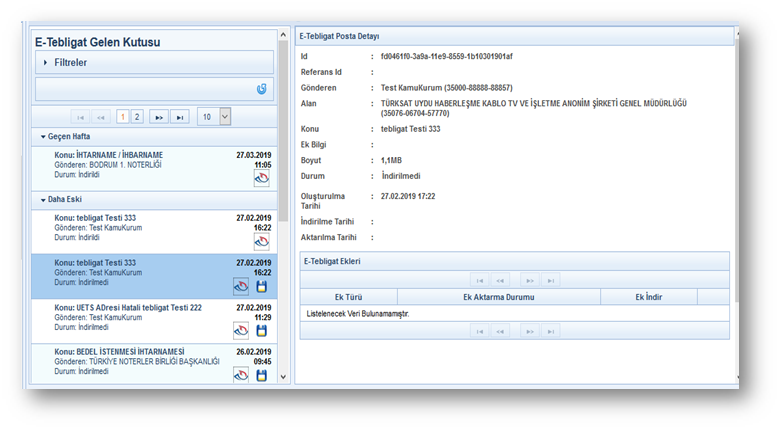This screenshot has height=431, width=781.
Task: Expand the Filtreler panel
Action: click(x=46, y=63)
